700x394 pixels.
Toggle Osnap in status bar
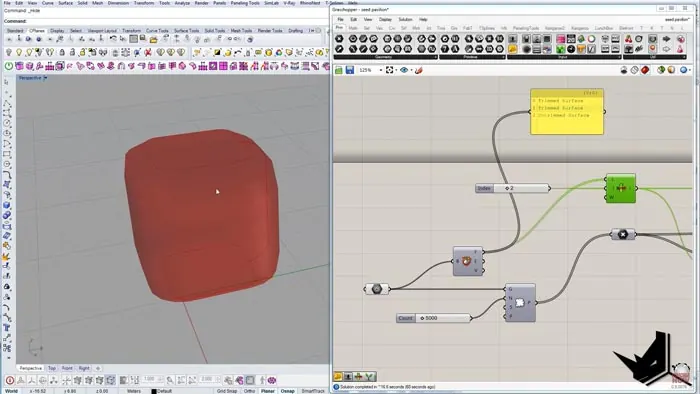288,391
